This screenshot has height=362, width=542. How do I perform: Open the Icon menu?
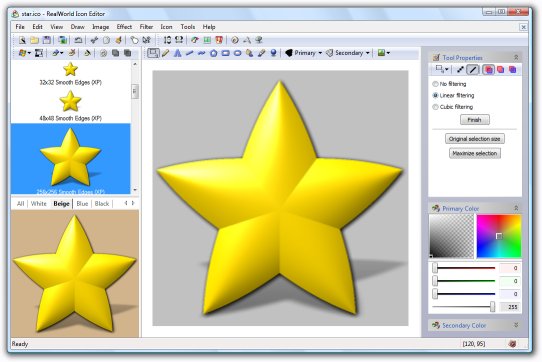point(166,27)
